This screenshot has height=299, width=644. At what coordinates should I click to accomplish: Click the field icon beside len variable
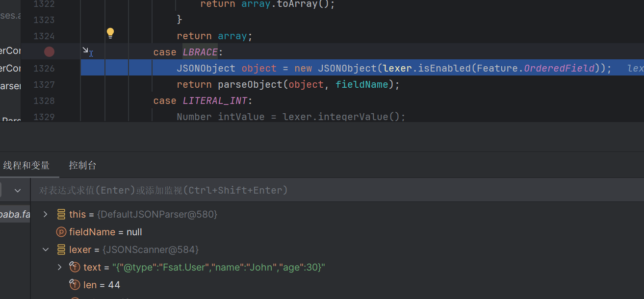tap(75, 285)
